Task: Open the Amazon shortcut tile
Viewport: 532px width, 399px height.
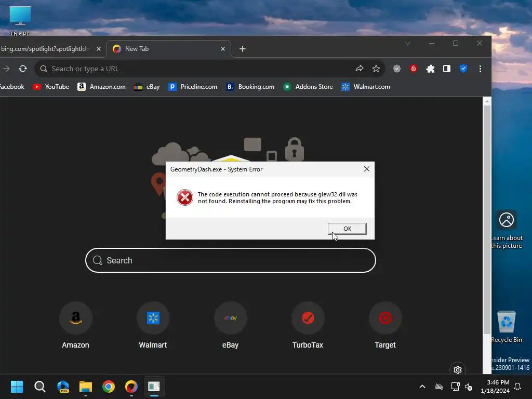Action: [x=75, y=325]
